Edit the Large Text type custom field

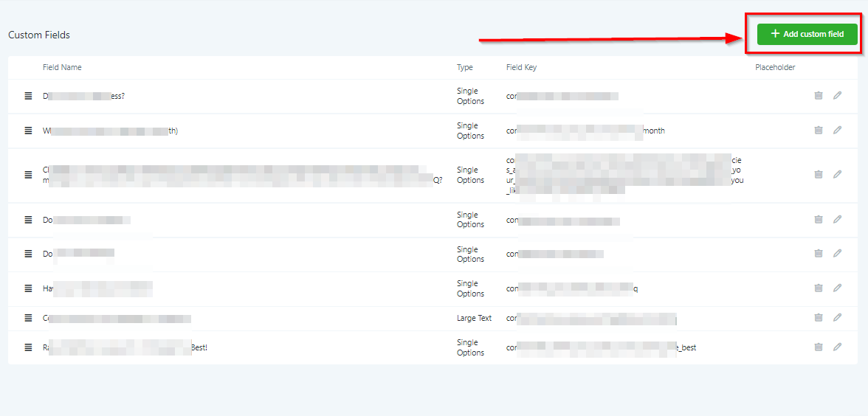[837, 318]
